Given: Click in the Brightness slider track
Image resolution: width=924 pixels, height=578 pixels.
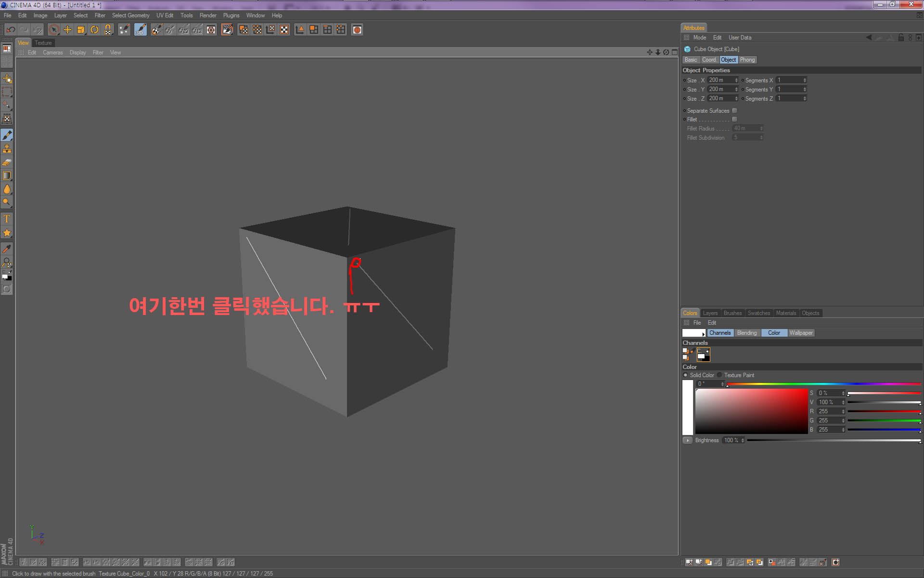Looking at the screenshot, I should click(834, 440).
